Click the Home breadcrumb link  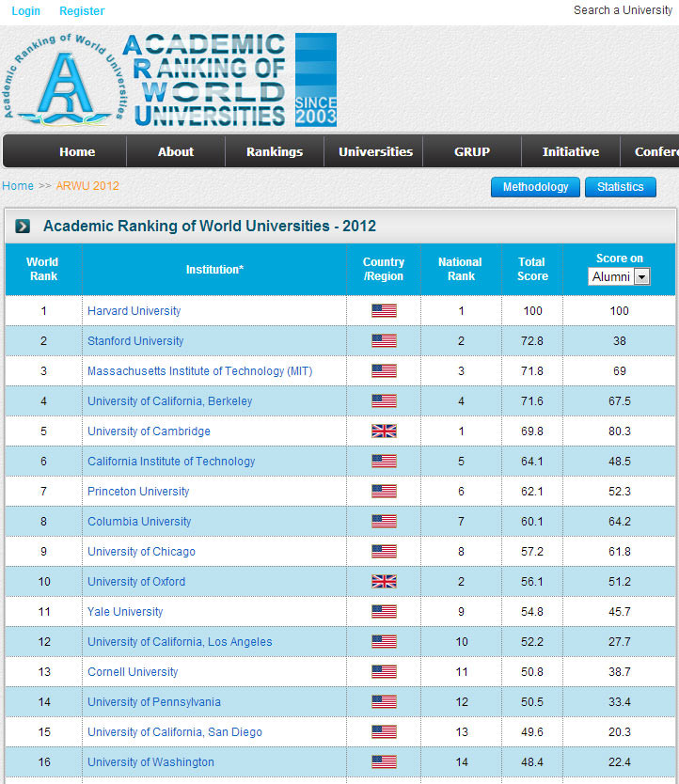click(x=18, y=186)
